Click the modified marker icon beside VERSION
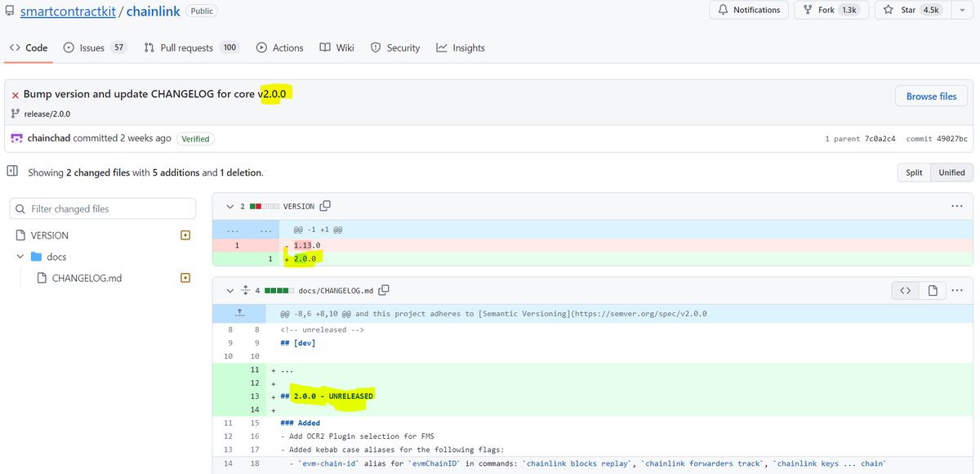 [185, 235]
